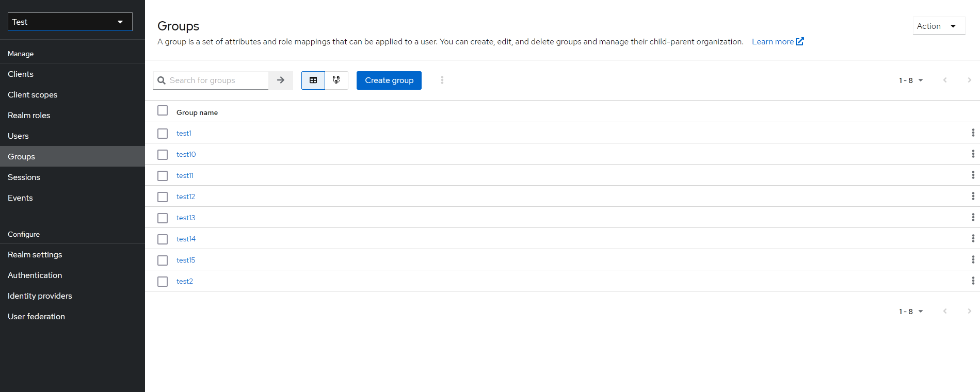Click the external link icon next to Learn more
980x392 pixels.
point(800,41)
